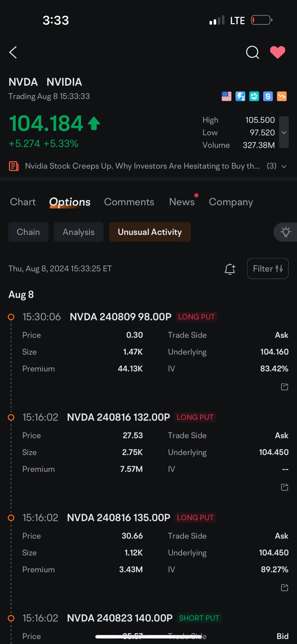This screenshot has width=297, height=644.
Task: Select the Unusual Activity sub-tab
Action: tap(150, 232)
